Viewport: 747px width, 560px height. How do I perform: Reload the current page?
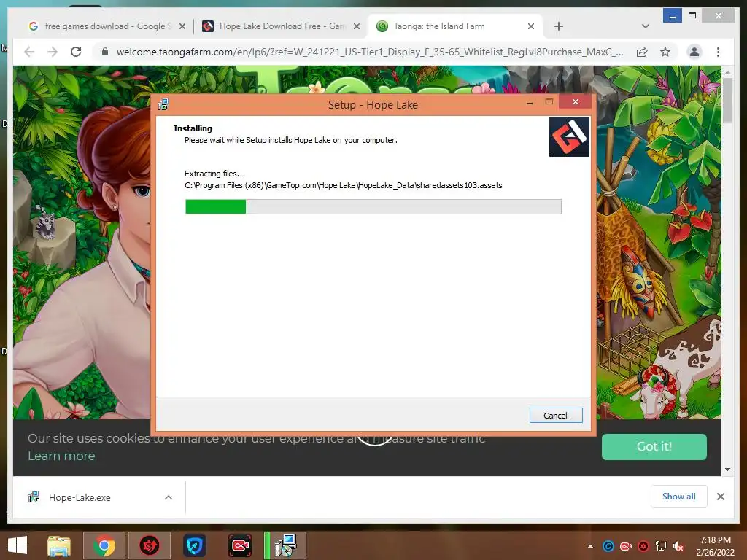[x=76, y=52]
